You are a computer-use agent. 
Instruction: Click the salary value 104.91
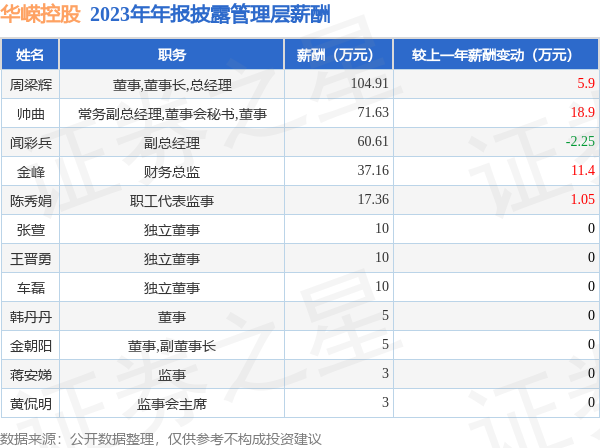pyautogui.click(x=370, y=83)
